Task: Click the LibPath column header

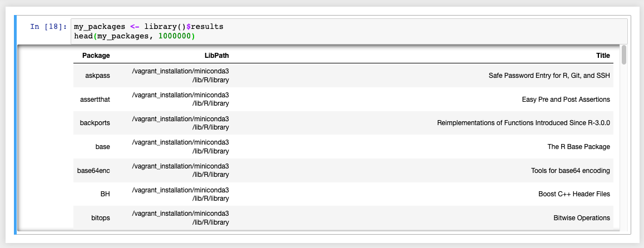Action: 216,56
